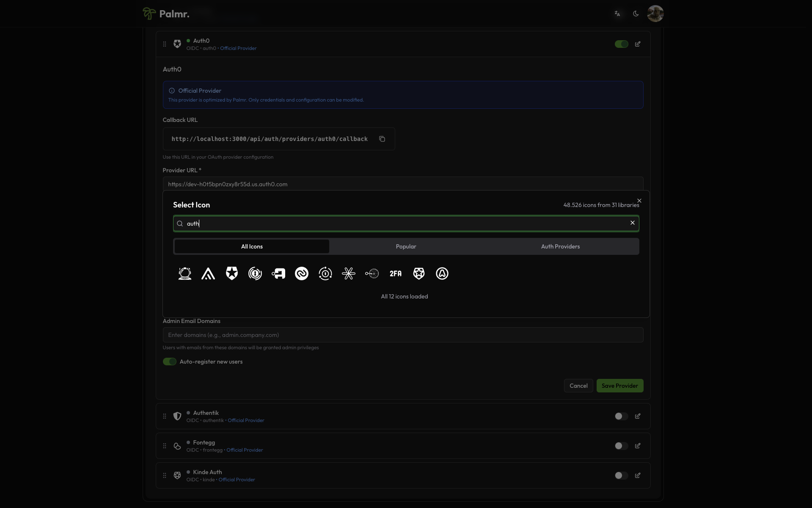
Task: Click the Kinde Auth provider icon in row
Action: point(177,475)
